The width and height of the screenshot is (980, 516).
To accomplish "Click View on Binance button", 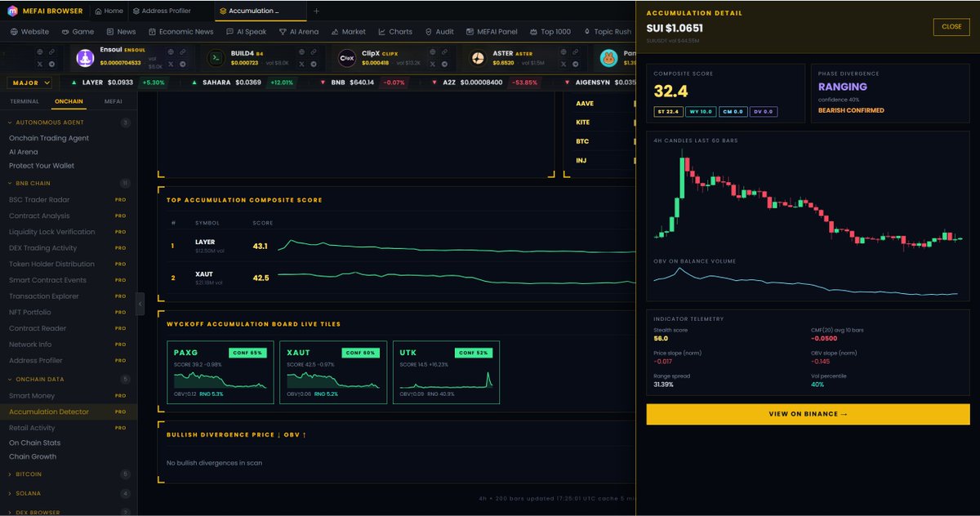I will 808,414.
